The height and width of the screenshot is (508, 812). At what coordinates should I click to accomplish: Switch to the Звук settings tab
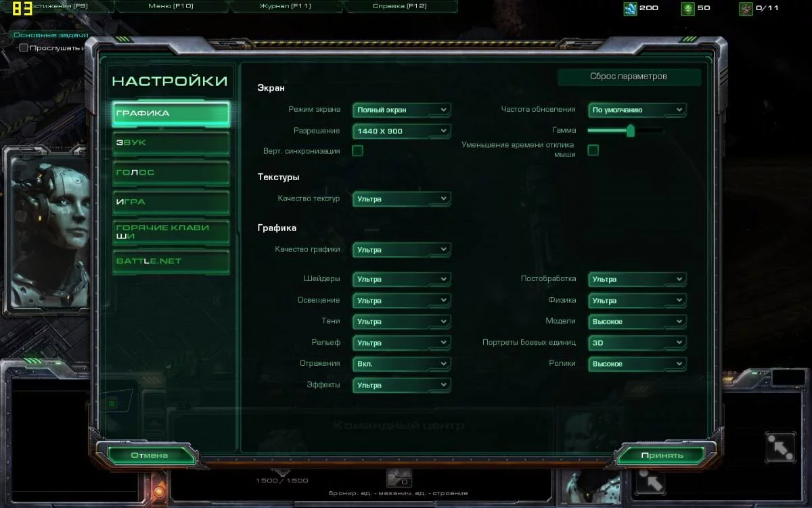pyautogui.click(x=171, y=143)
